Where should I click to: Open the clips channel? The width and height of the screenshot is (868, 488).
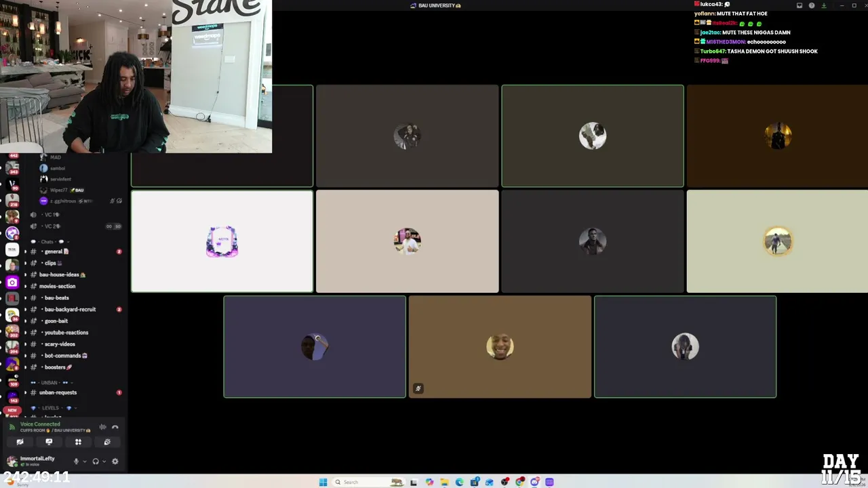tap(75, 263)
